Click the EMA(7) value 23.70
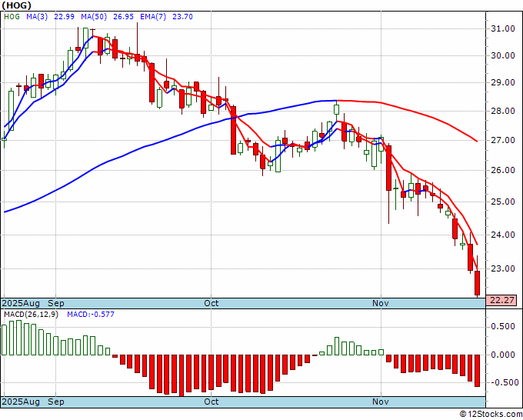This screenshot has width=523, height=420. [x=182, y=17]
